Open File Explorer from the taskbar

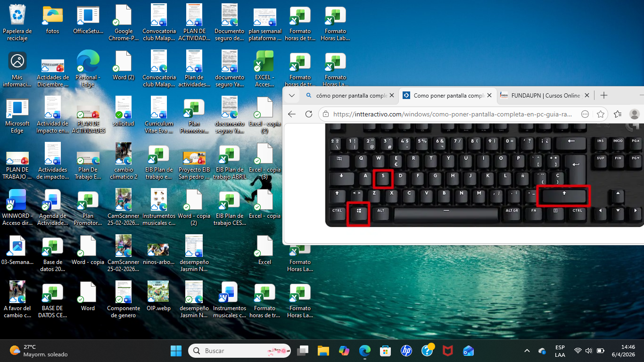tap(323, 351)
